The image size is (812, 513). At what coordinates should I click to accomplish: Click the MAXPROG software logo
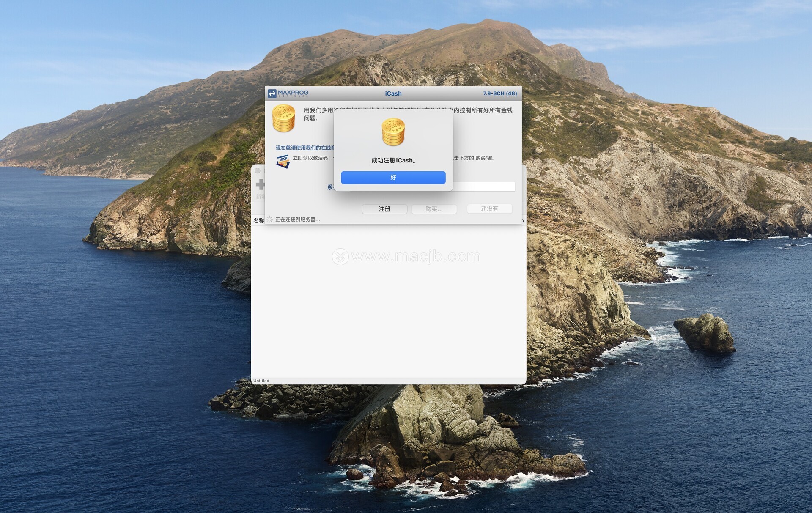pos(288,93)
